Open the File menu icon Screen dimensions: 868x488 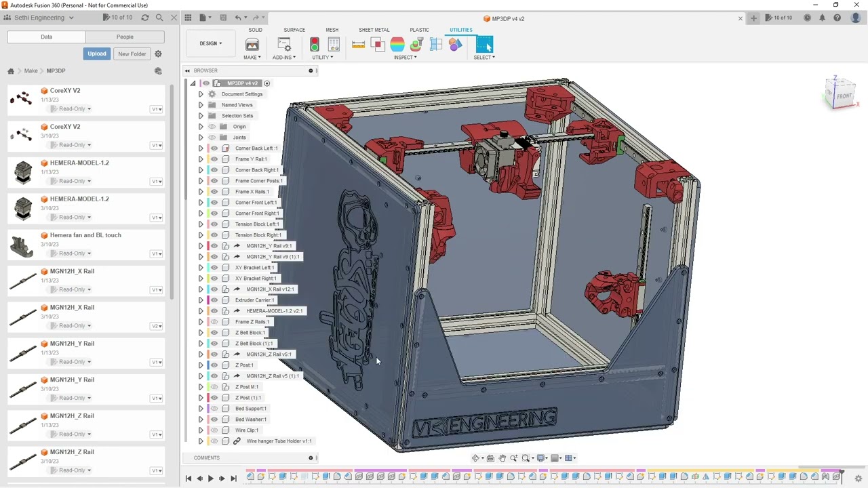(203, 18)
